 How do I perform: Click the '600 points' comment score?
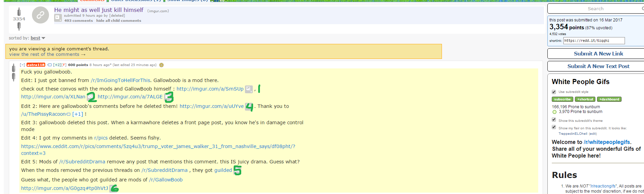(x=78, y=65)
